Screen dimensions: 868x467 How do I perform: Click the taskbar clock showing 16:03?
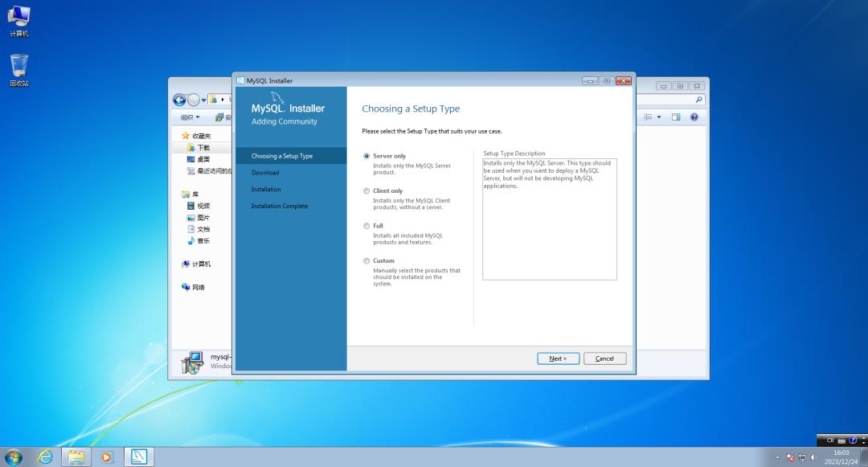tap(841, 457)
